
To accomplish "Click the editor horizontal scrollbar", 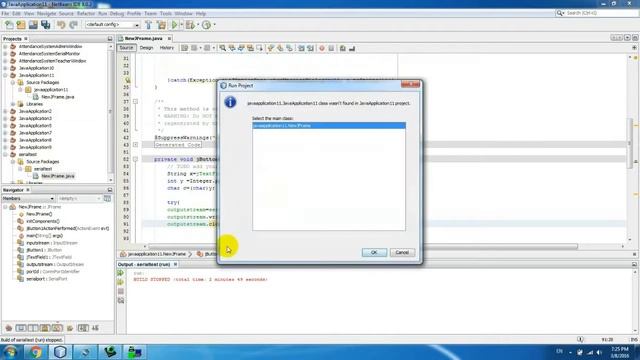I will tap(363, 247).
